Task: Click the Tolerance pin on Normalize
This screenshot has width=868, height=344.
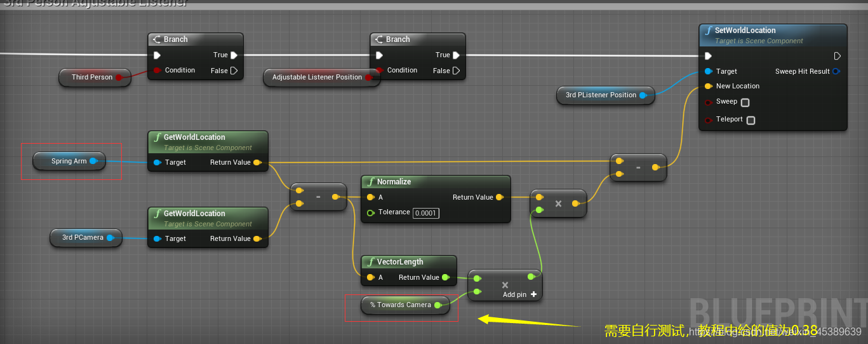Action: tap(370, 212)
